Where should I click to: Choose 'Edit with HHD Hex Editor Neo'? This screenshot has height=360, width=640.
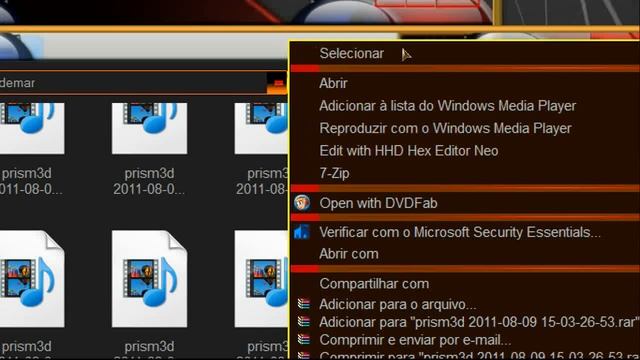(x=409, y=151)
